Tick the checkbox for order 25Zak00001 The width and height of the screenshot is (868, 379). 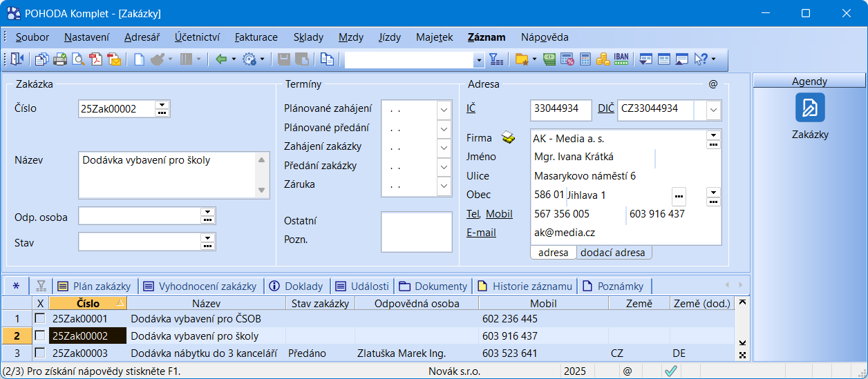point(40,318)
